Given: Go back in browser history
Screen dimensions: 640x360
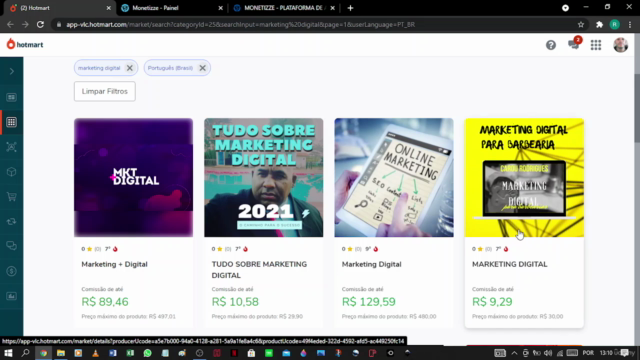Looking at the screenshot, I should coord(10,24).
